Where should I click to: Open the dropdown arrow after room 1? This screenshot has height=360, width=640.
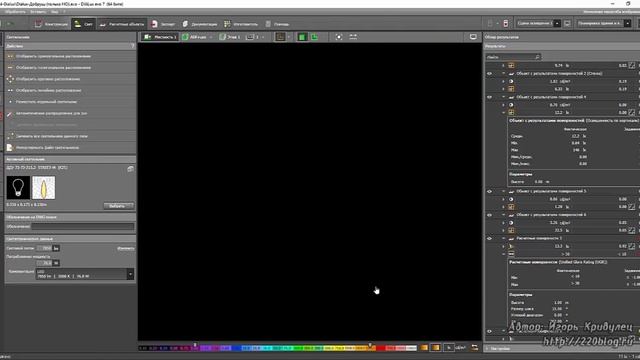click(263, 37)
